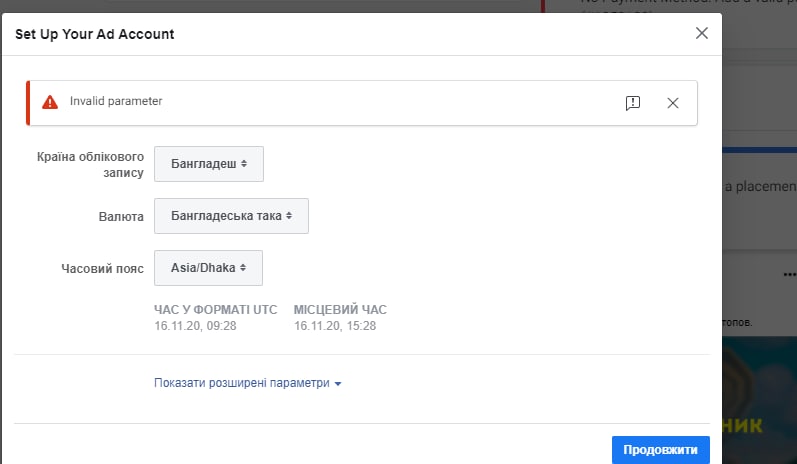Open the Бангладеш country dropdown
The height and width of the screenshot is (464, 797).
coord(209,164)
